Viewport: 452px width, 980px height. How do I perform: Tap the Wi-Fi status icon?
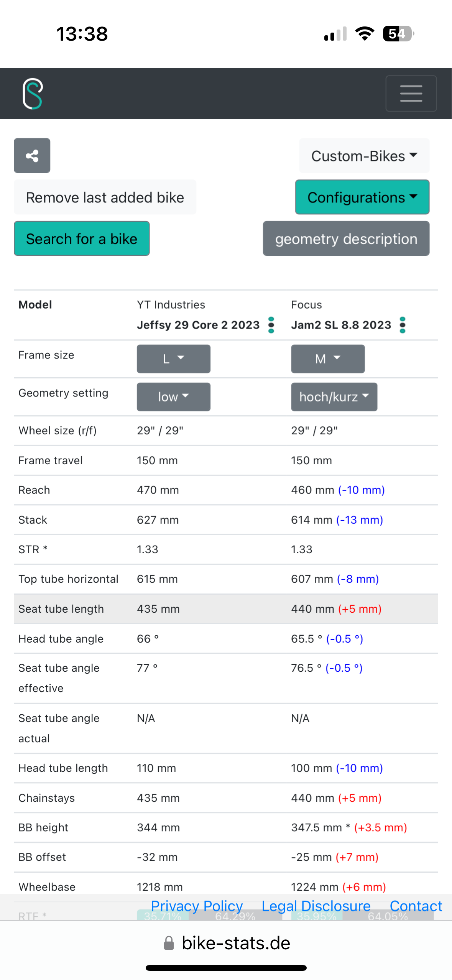(x=365, y=34)
